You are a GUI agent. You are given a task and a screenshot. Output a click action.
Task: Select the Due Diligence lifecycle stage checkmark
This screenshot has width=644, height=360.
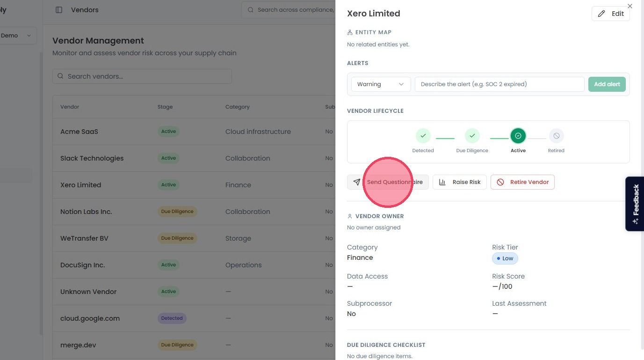pyautogui.click(x=472, y=136)
